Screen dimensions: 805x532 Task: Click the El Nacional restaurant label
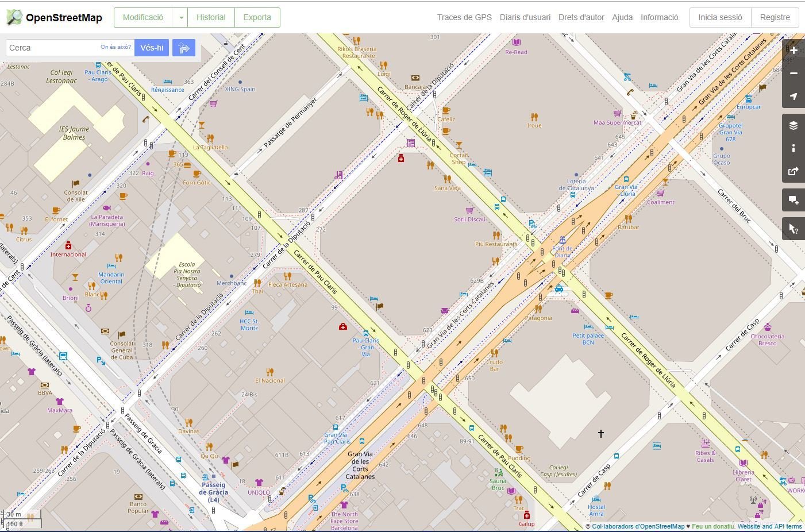270,380
